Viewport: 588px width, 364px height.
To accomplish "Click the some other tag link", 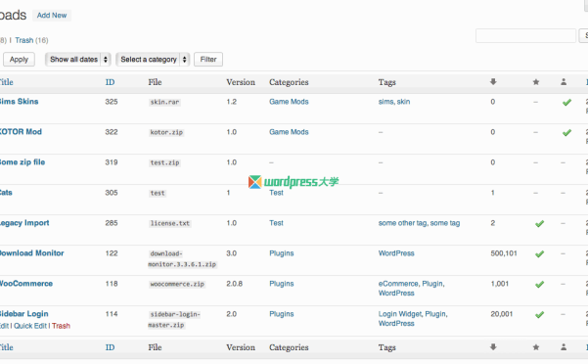I will point(402,223).
